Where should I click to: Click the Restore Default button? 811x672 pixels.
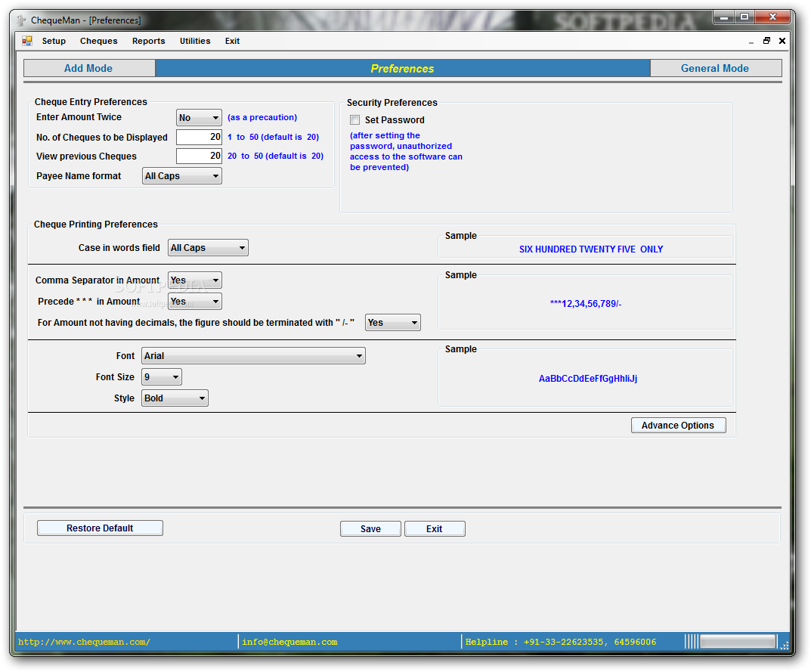click(100, 528)
